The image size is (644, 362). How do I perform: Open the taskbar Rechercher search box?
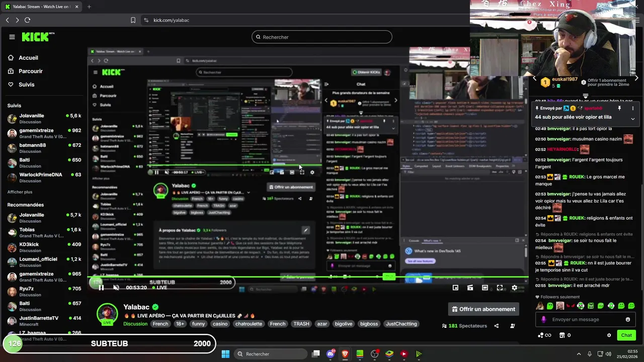271,354
